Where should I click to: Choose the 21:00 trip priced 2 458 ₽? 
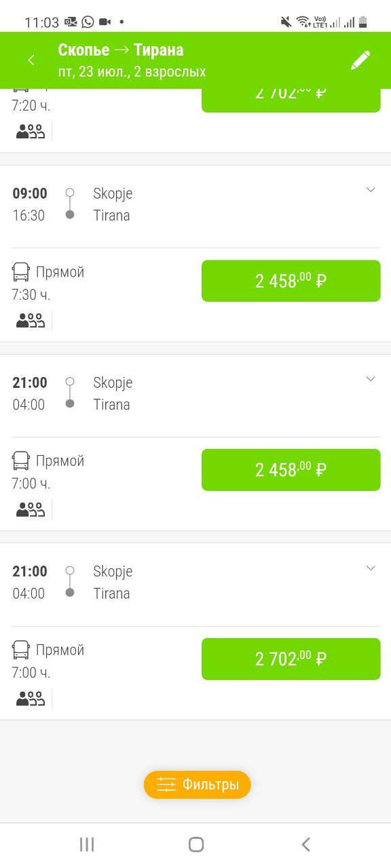click(x=291, y=470)
